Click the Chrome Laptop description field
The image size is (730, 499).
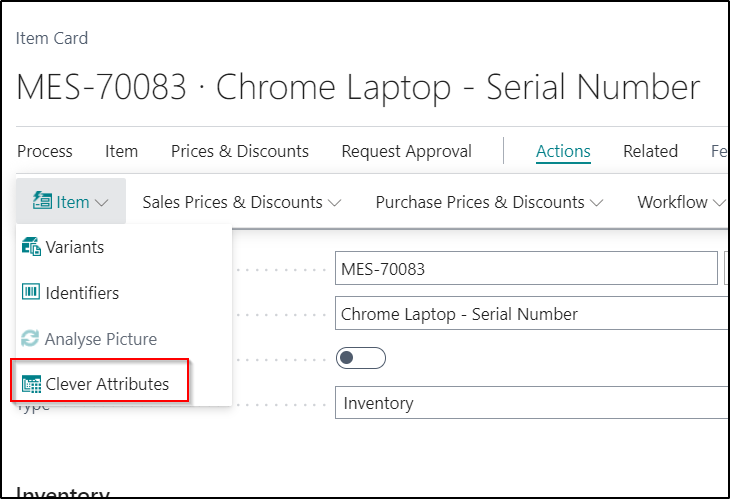pos(531,313)
